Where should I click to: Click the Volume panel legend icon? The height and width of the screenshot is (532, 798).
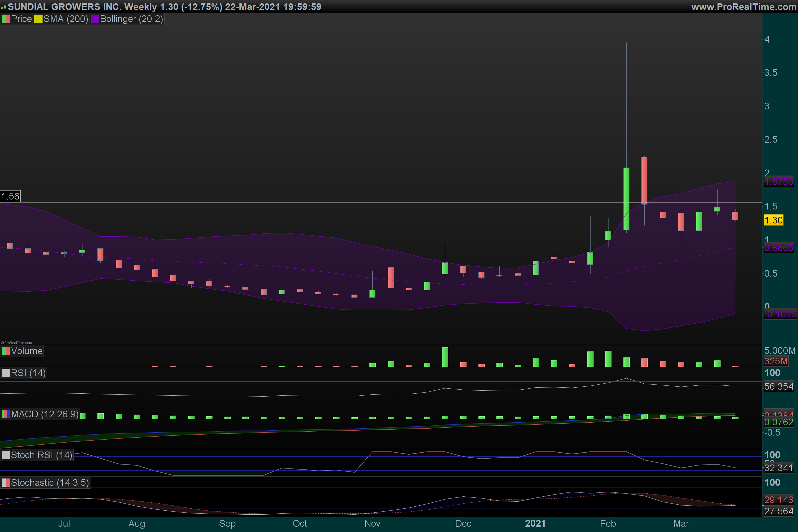[x=5, y=351]
